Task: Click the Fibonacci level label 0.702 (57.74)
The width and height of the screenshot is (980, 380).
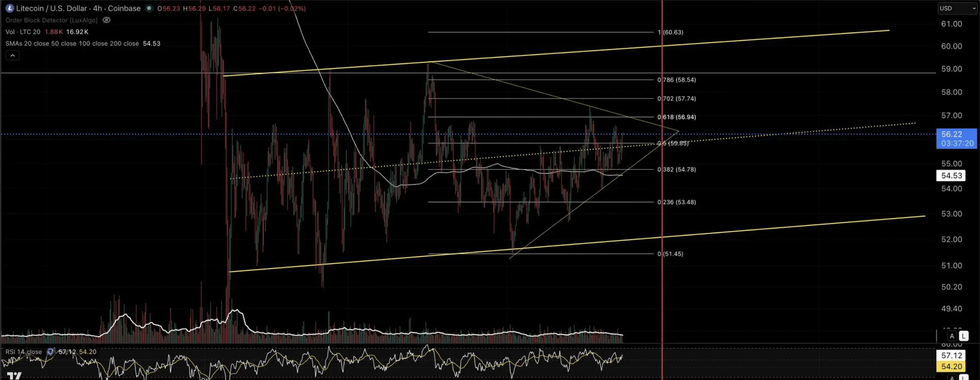Action: [x=677, y=98]
